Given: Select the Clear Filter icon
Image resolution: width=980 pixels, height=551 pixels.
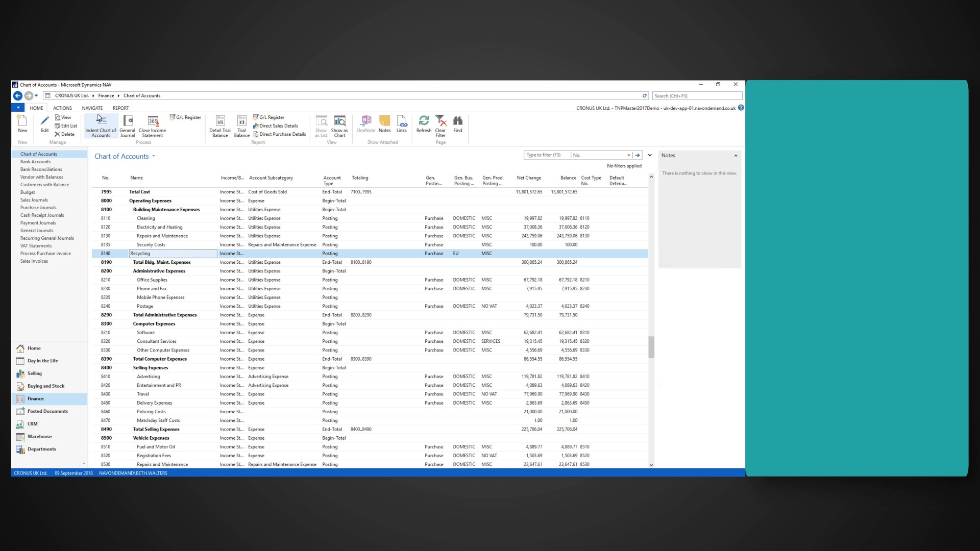Looking at the screenshot, I should (x=440, y=126).
